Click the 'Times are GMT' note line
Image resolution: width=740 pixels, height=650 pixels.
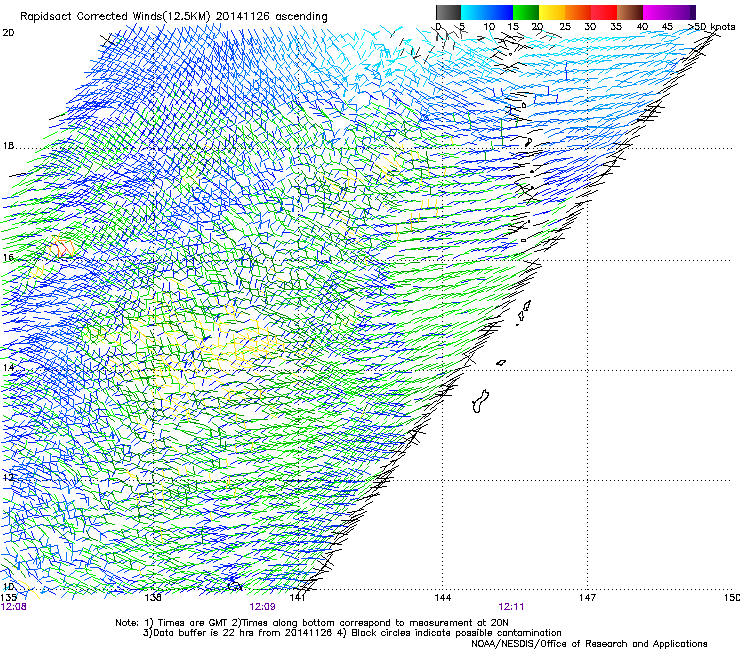point(312,623)
